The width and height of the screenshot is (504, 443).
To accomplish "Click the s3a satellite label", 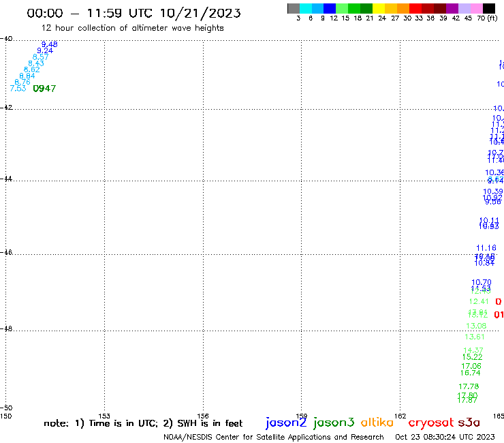I will 469,423.
